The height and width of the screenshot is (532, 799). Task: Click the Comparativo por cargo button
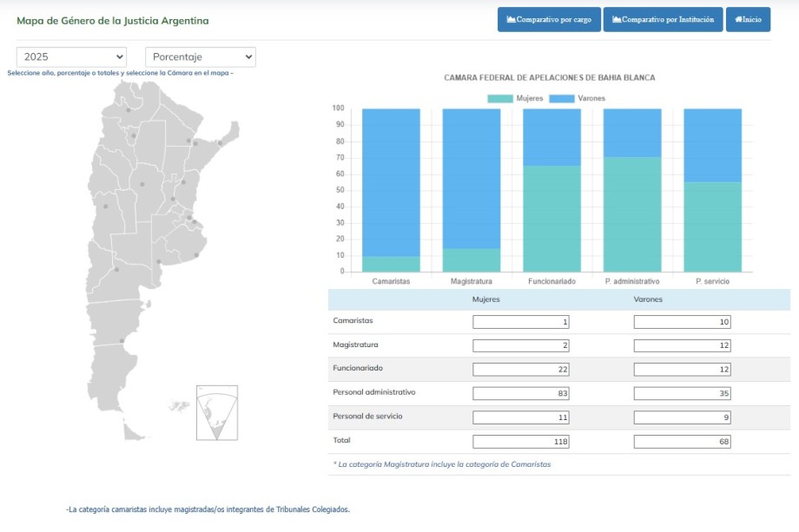click(x=549, y=19)
